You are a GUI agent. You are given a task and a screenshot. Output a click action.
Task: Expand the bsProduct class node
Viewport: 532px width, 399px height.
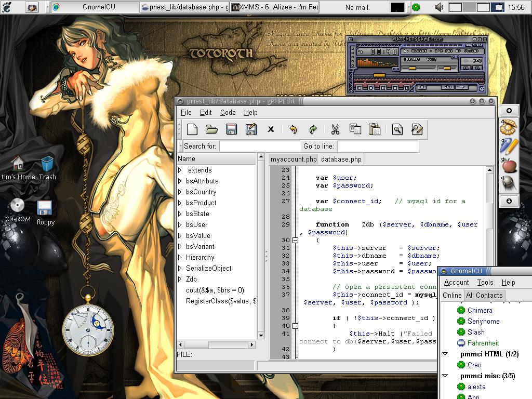(x=180, y=203)
